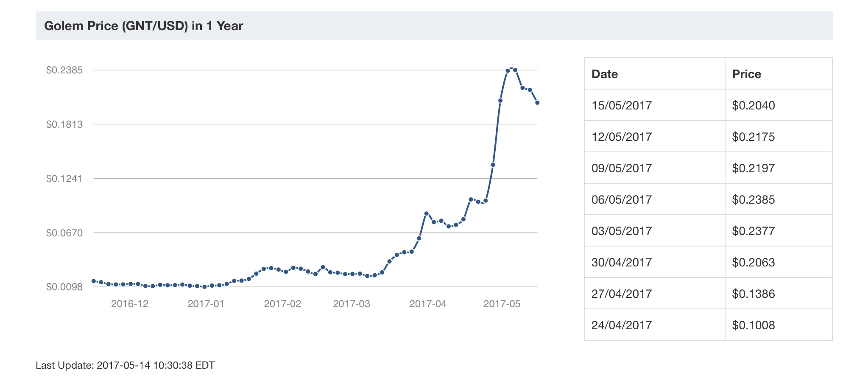Click the Price column header
Image resolution: width=868 pixels, height=381 pixels.
[779, 73]
